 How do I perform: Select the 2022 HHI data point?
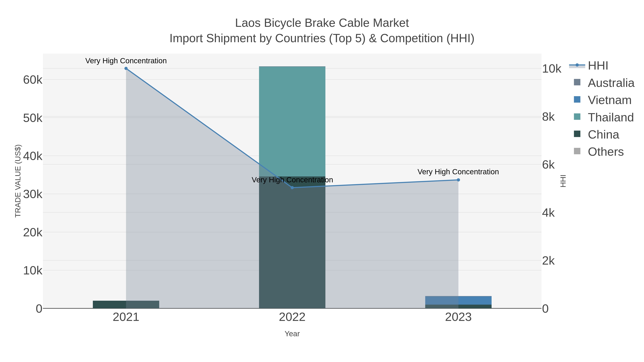click(x=292, y=188)
